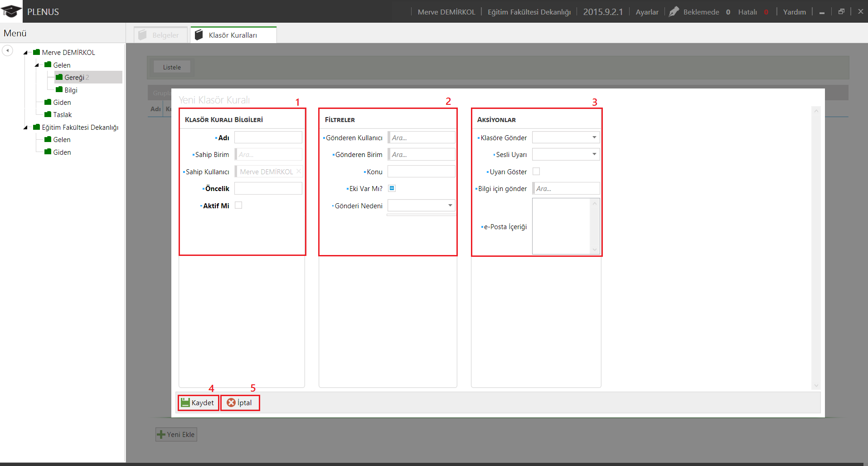Switch to the Belgeler tab

point(160,35)
